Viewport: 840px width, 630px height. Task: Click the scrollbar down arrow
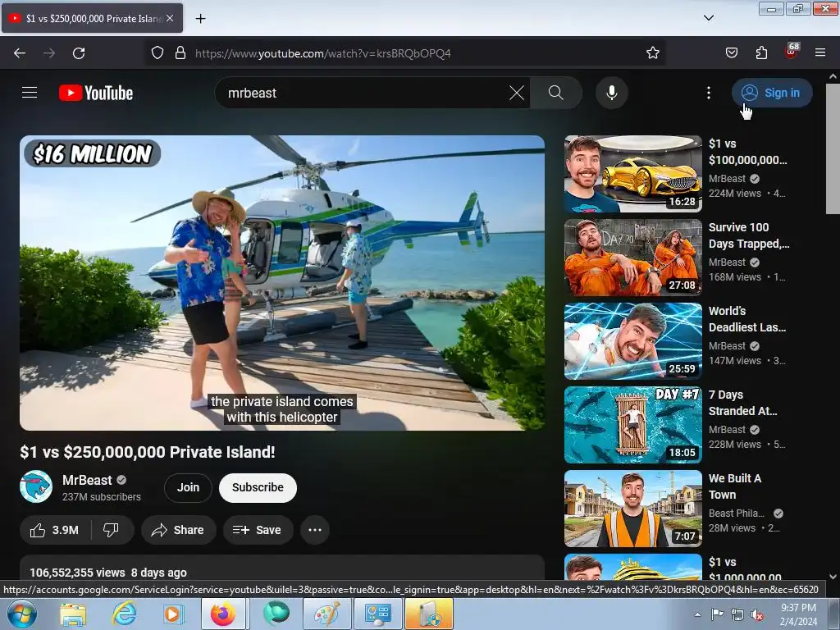pos(833,577)
